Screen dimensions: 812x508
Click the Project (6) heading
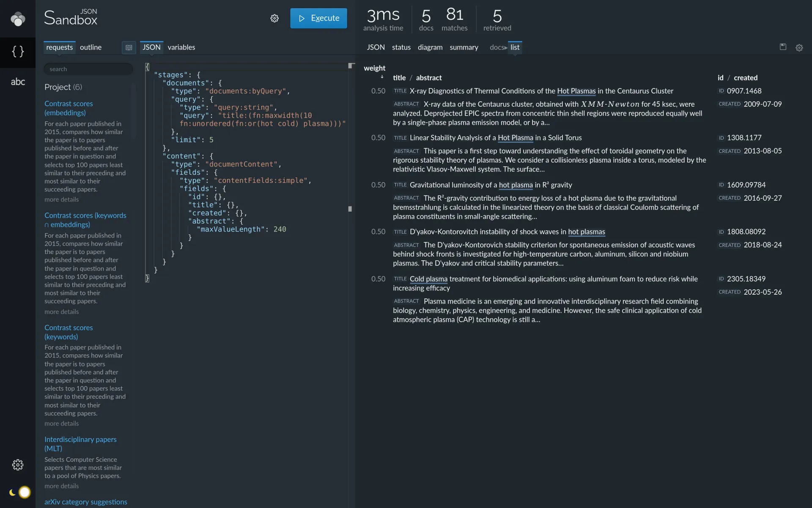click(x=63, y=87)
